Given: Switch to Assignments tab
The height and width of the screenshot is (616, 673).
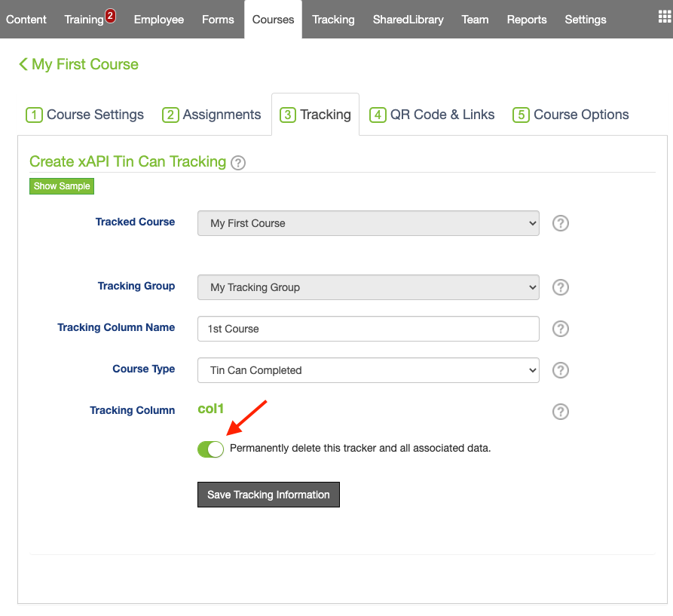Looking at the screenshot, I should tap(211, 115).
